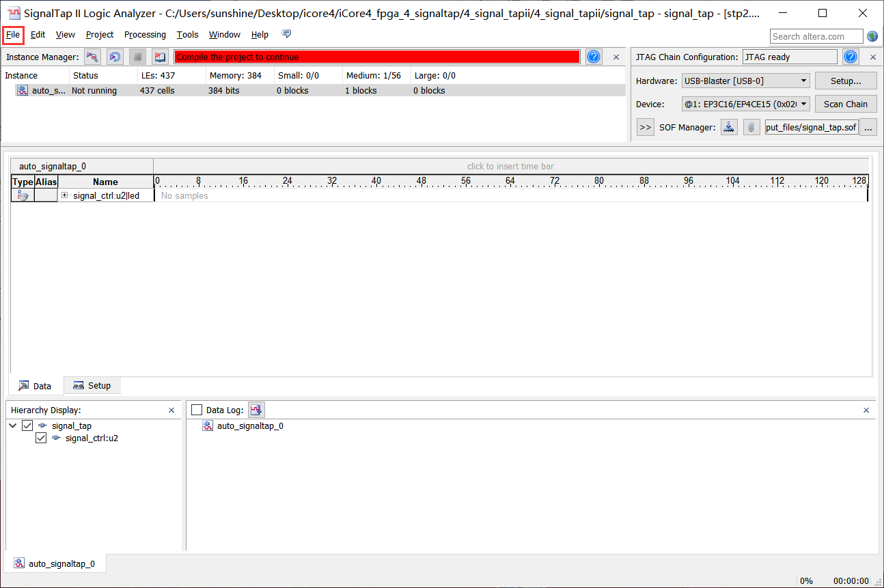884x588 pixels.
Task: Click the SOF Manager program device icon
Action: (730, 127)
